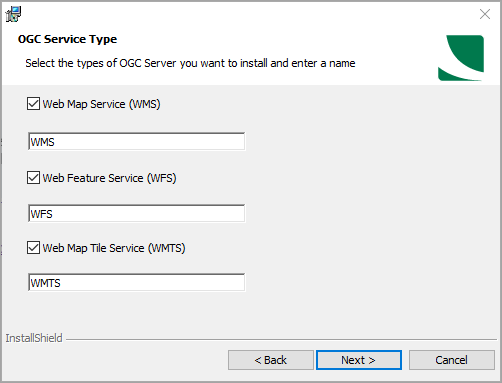Click into the WFS name text box
Viewport: 502px width, 383px height.
(137, 213)
